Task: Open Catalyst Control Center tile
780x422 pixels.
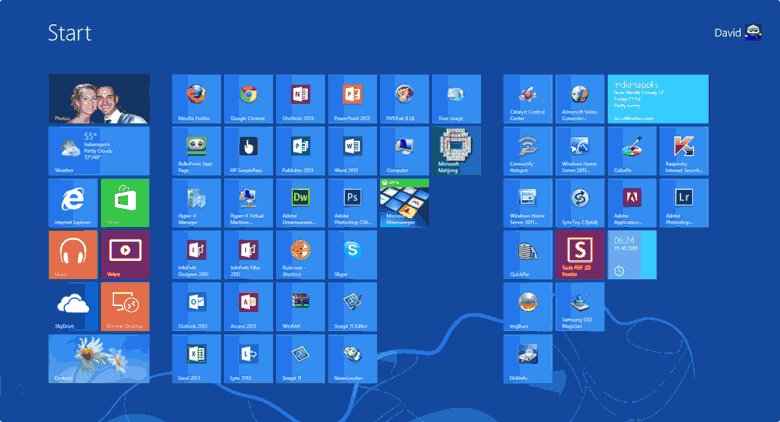Action: (527, 99)
